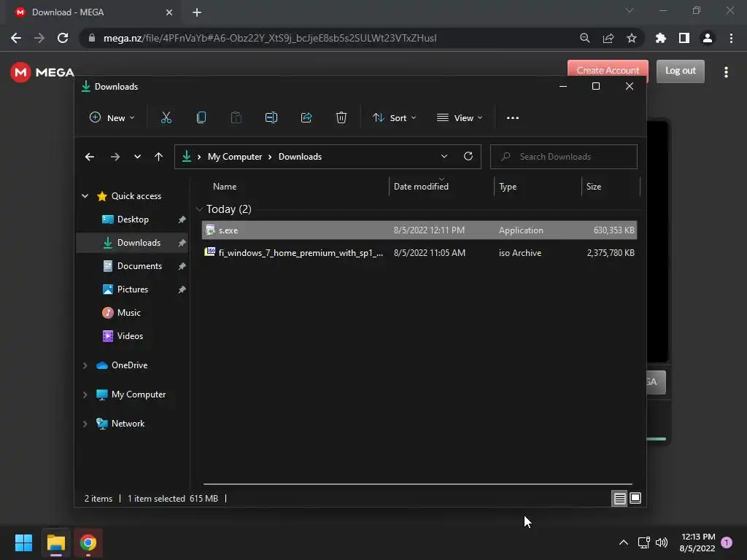
Task: Expand the Network tree node
Action: (x=85, y=424)
